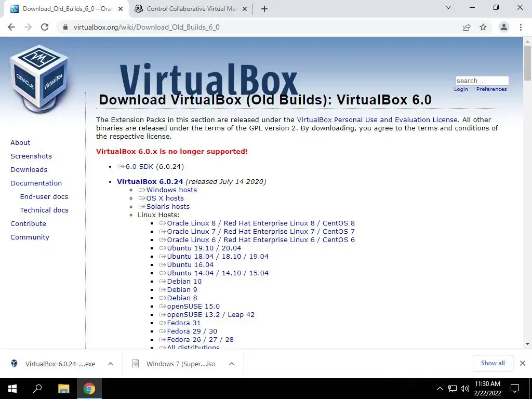Close the Download_Old_Builds_6_0 tab
The height and width of the screenshot is (399, 532).
tap(121, 9)
